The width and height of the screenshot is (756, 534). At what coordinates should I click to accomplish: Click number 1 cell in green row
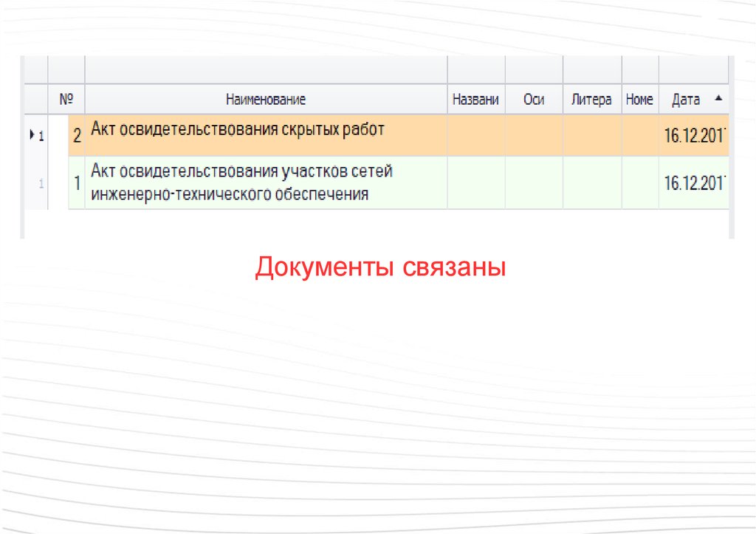77,183
